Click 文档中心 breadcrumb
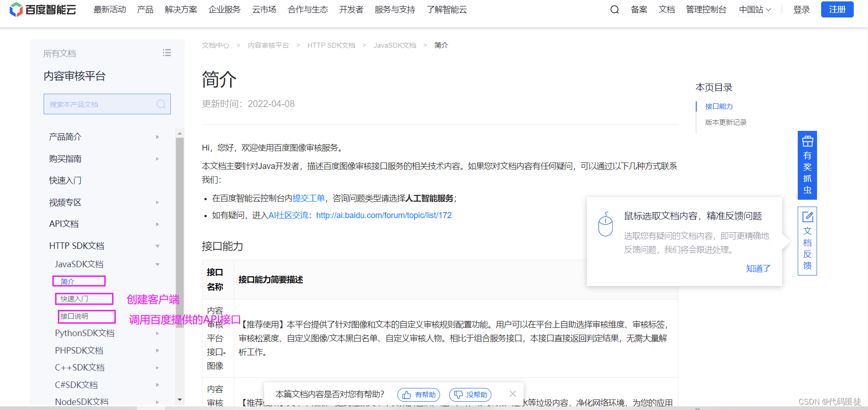The image size is (868, 410). coord(215,45)
